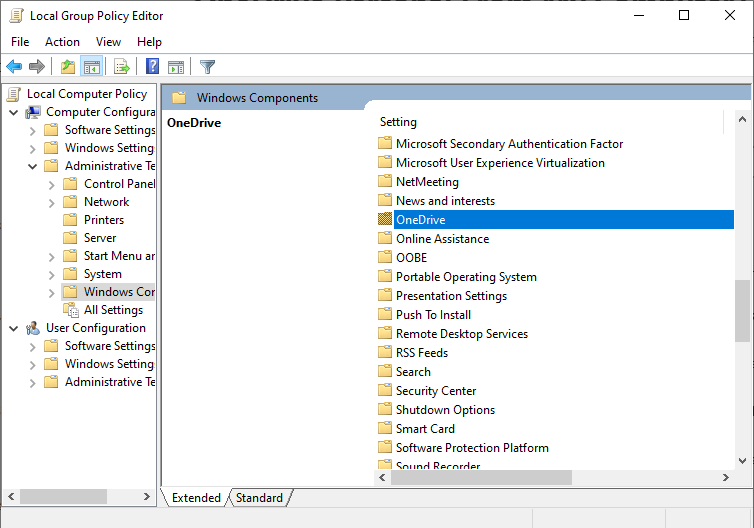This screenshot has width=754, height=528.
Task: Click the blue Help question mark icon
Action: [x=152, y=66]
